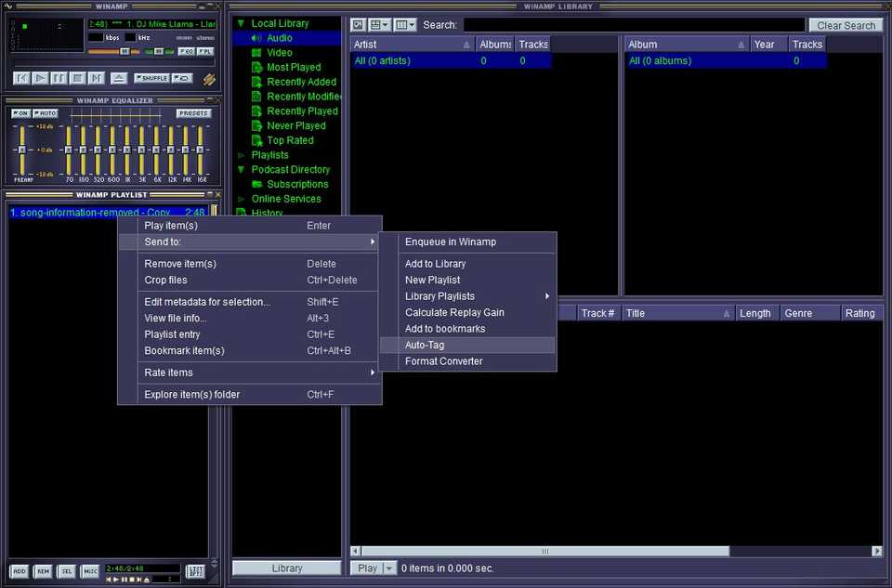The width and height of the screenshot is (892, 588).
Task: Click mini Play control in playlist footer
Action: point(116,580)
